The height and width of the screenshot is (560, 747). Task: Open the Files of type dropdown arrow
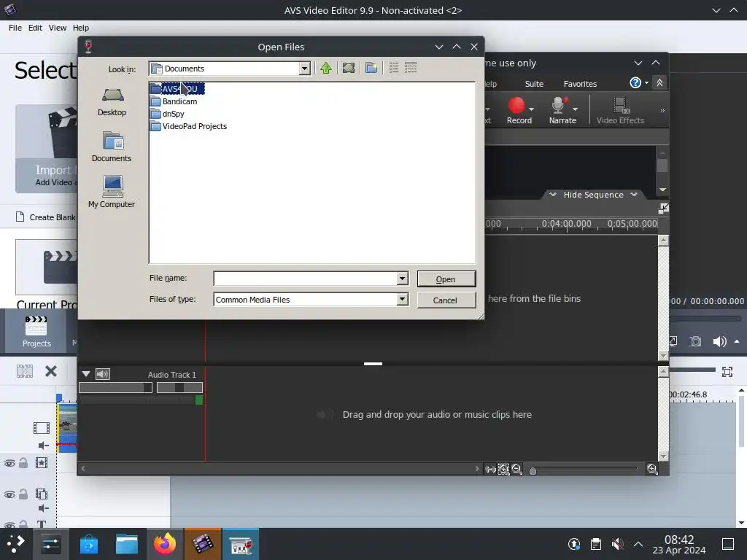[x=402, y=300]
